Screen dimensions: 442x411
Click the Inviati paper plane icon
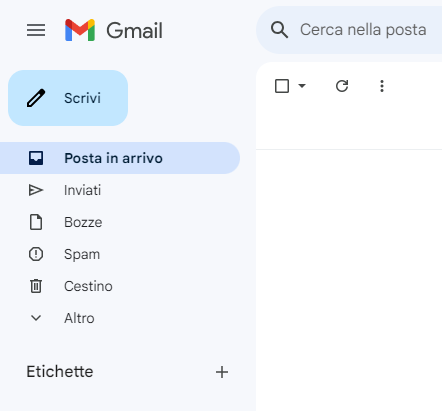click(36, 190)
